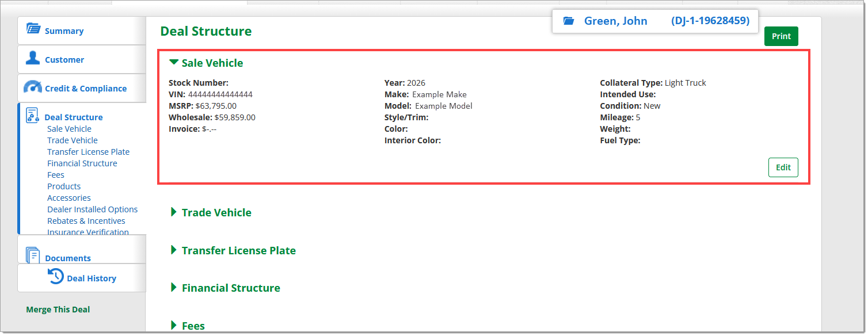Click the folder icon beside Green, John
The width and height of the screenshot is (868, 336).
[569, 21]
